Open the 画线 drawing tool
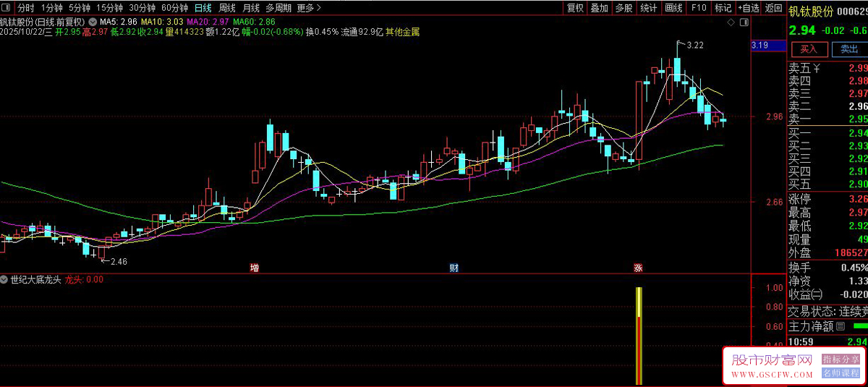 coord(673,8)
